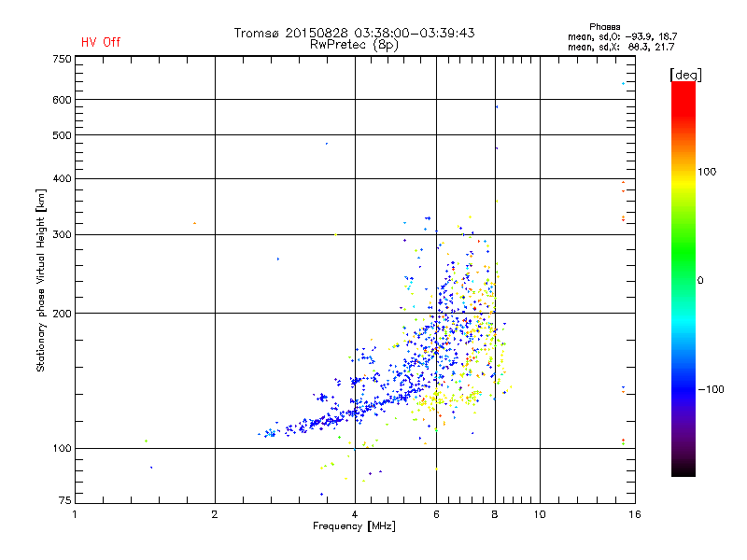747x560 pixels.
Task: Click the red 'HV Off' label
Action: [x=101, y=42]
